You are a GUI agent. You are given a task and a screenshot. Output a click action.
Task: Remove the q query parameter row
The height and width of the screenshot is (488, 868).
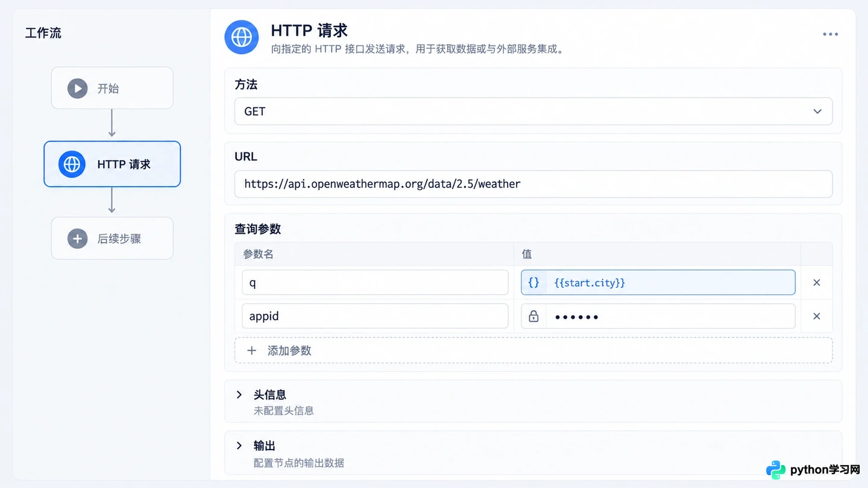coord(817,283)
